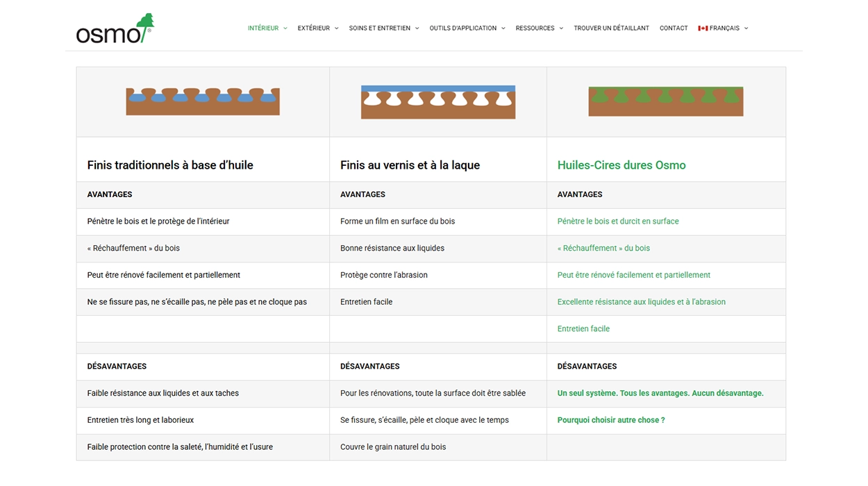Go to Trouver un détaillant

tap(611, 28)
